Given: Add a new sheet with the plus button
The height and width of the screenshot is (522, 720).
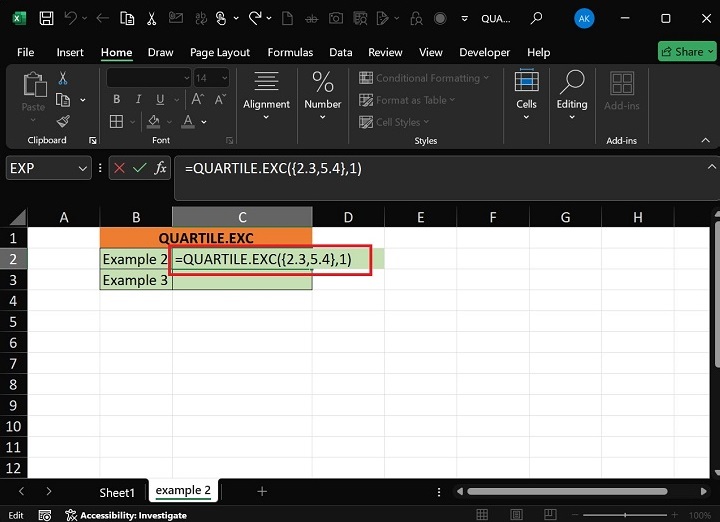Looking at the screenshot, I should 262,492.
